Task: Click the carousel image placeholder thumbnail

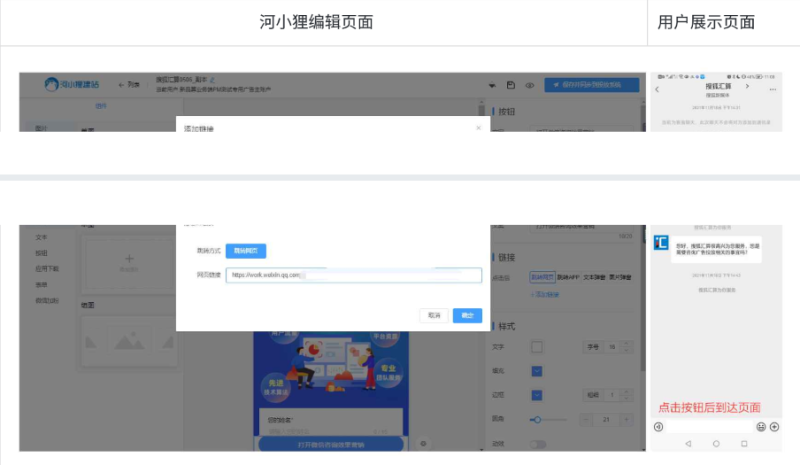Action: pyautogui.click(x=129, y=340)
